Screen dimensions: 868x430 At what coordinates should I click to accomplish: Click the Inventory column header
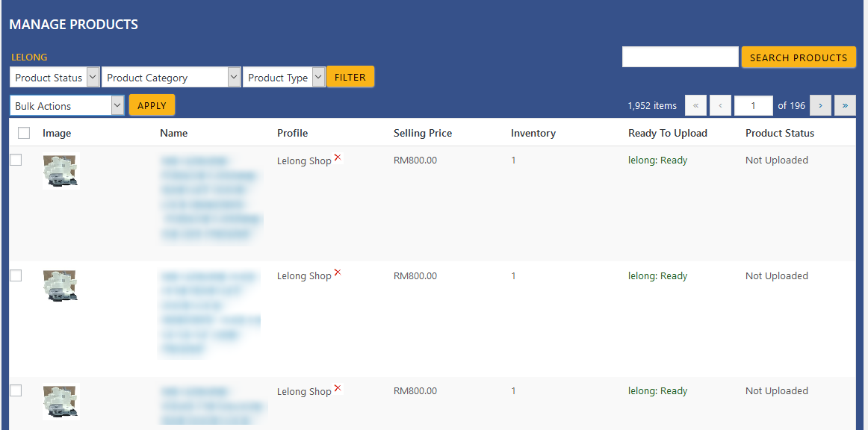click(x=533, y=133)
